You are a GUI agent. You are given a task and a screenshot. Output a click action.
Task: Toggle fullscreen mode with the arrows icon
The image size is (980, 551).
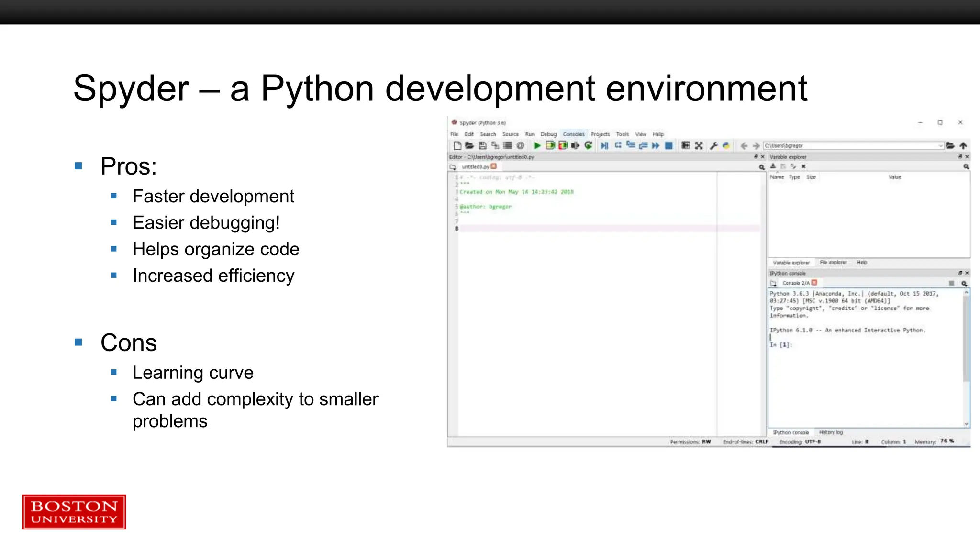pos(699,146)
